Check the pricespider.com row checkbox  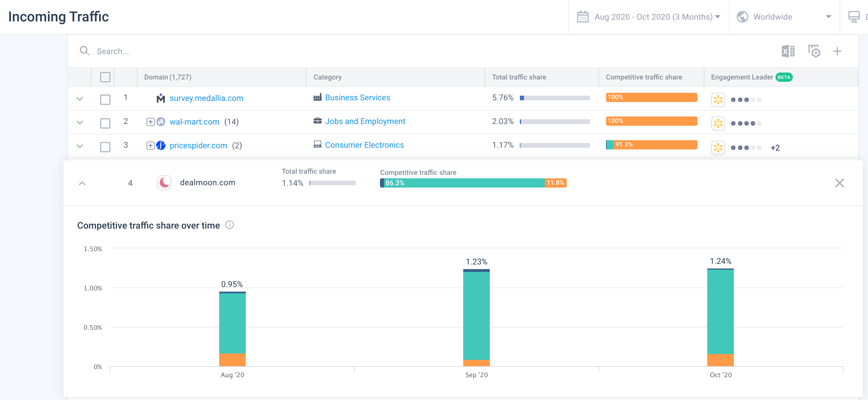click(105, 147)
